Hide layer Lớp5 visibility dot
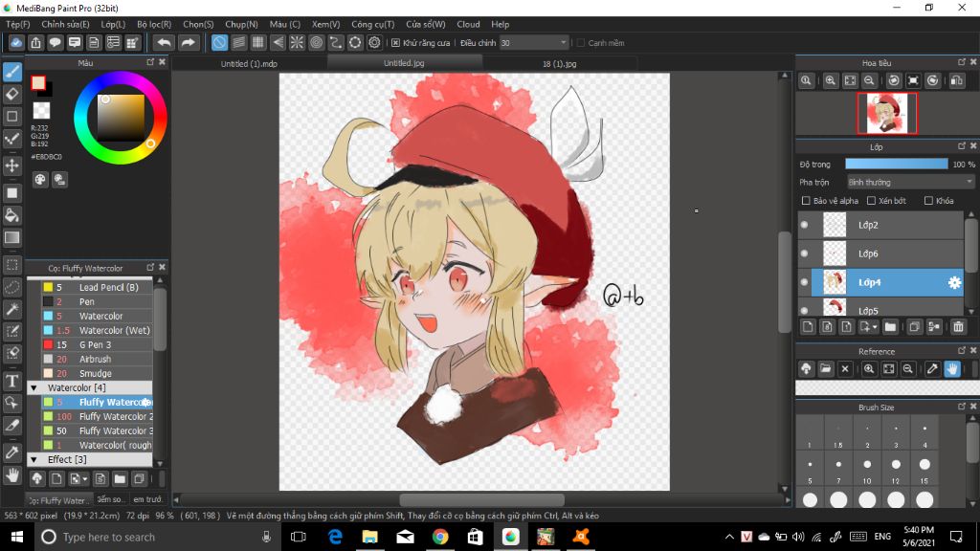980x551 pixels. click(804, 311)
